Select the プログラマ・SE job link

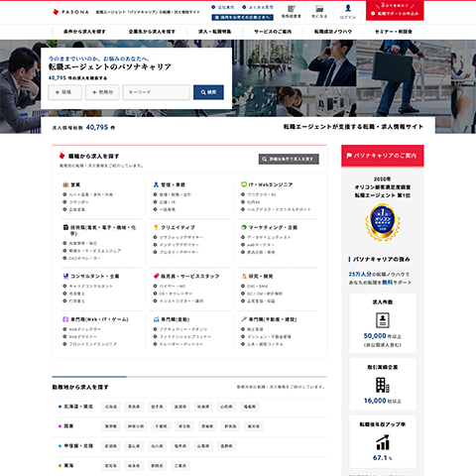tap(262, 194)
